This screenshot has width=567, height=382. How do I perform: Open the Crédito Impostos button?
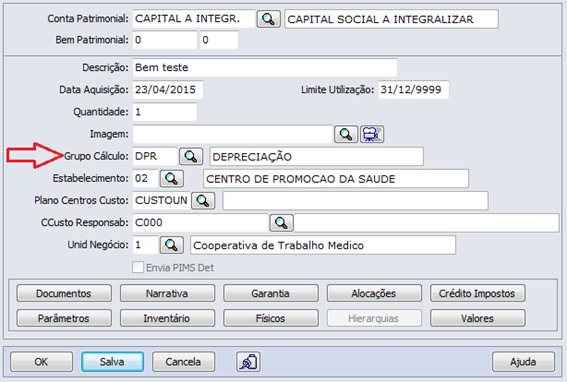click(x=478, y=293)
